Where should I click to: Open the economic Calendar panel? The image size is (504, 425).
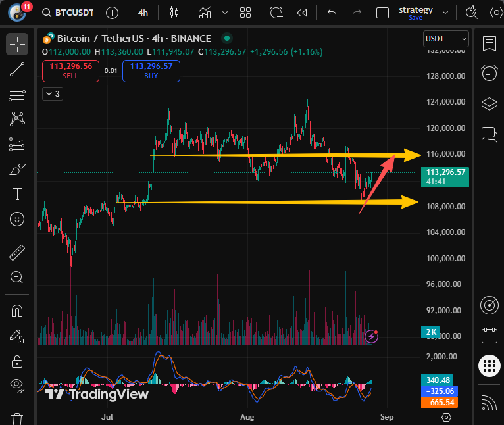(x=490, y=336)
